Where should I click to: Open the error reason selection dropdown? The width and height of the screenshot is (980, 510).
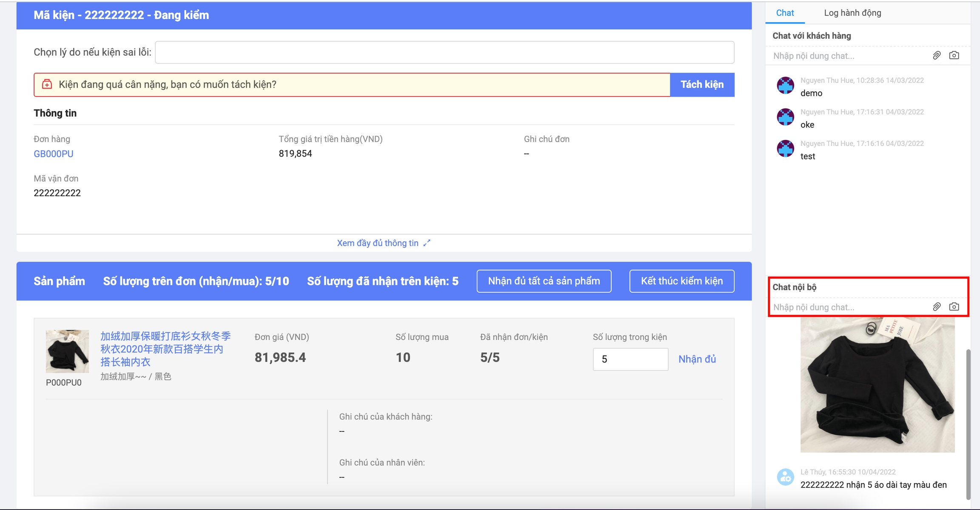[444, 52]
